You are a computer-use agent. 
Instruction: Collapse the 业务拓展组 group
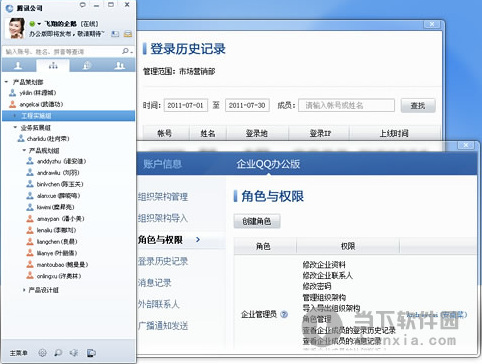pos(15,127)
